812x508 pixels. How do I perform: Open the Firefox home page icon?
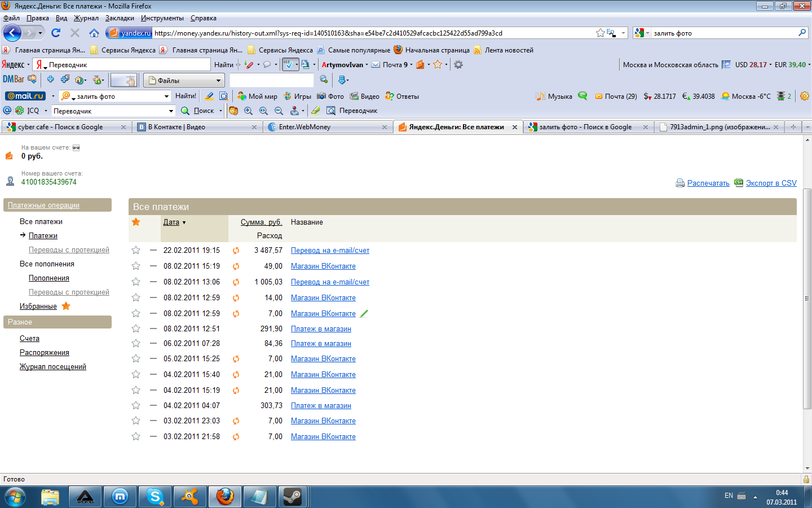[x=94, y=33]
